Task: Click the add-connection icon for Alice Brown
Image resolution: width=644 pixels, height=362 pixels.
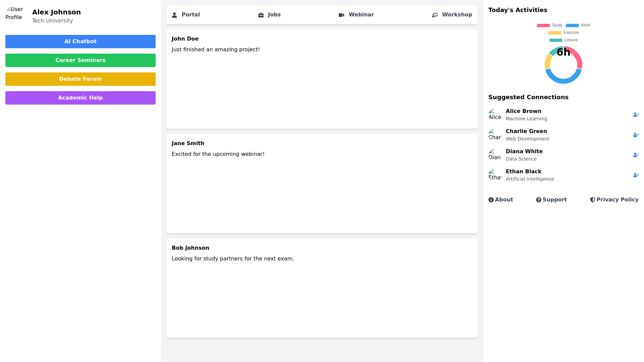Action: 636,115
